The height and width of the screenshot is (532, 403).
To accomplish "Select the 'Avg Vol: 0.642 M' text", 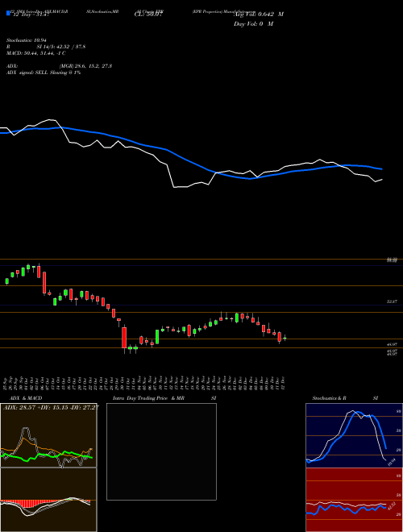I will (x=259, y=15).
